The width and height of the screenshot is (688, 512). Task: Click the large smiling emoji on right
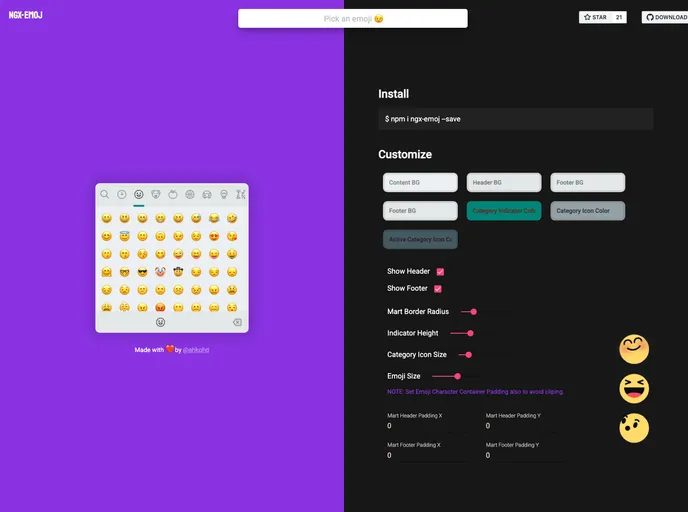coord(634,349)
